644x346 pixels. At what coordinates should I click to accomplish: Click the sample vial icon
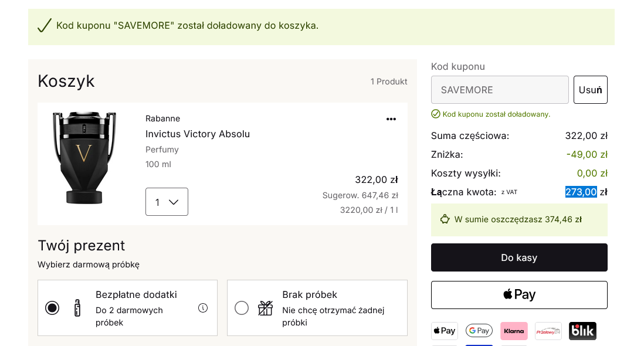[x=77, y=308]
